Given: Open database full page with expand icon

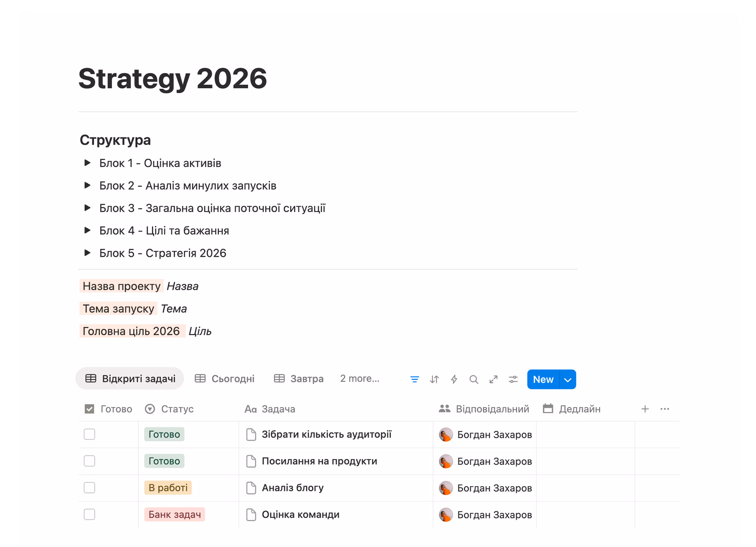Looking at the screenshot, I should click(493, 379).
